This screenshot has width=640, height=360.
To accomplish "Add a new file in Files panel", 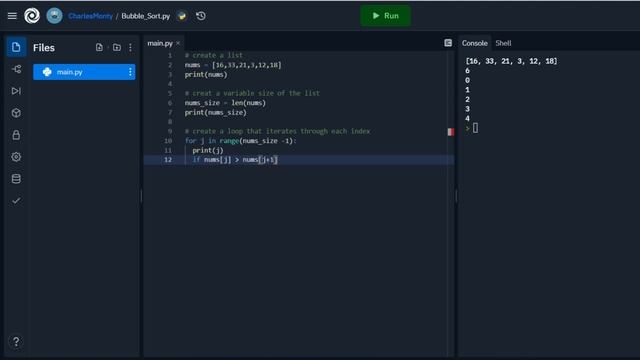I will (x=99, y=47).
